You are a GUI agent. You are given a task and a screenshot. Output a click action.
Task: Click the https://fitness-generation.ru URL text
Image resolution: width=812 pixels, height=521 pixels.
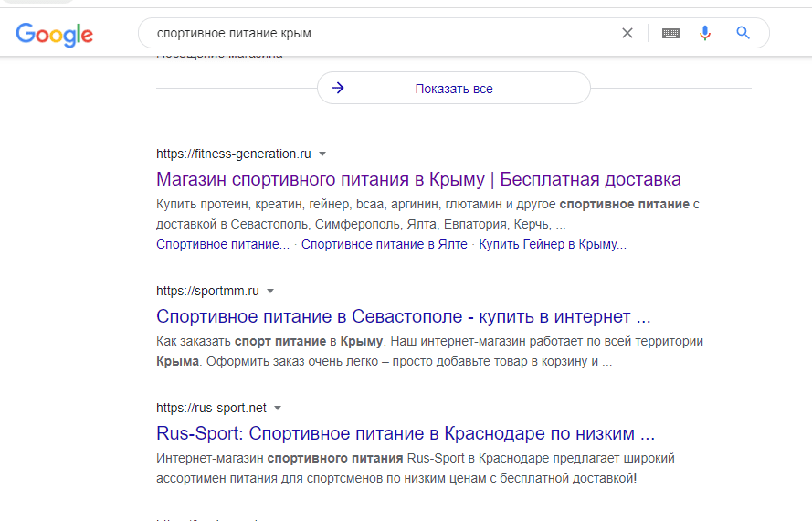[x=234, y=154]
